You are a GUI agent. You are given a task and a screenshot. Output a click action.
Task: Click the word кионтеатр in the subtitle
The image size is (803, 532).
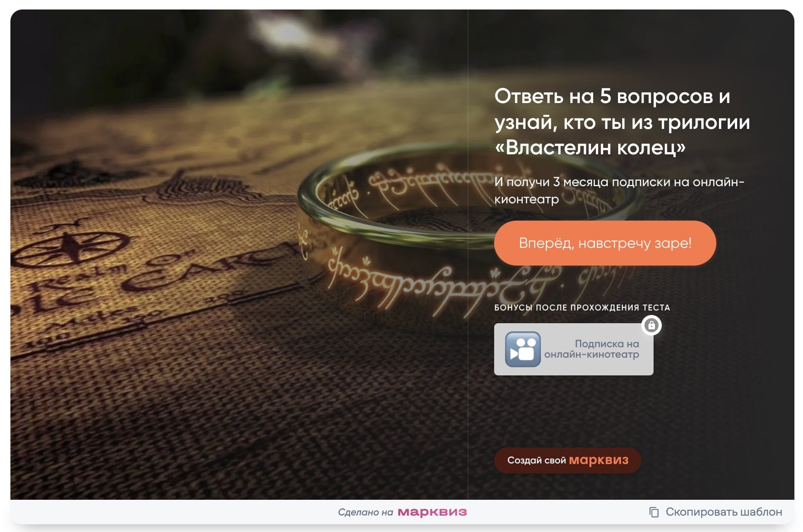(x=526, y=199)
